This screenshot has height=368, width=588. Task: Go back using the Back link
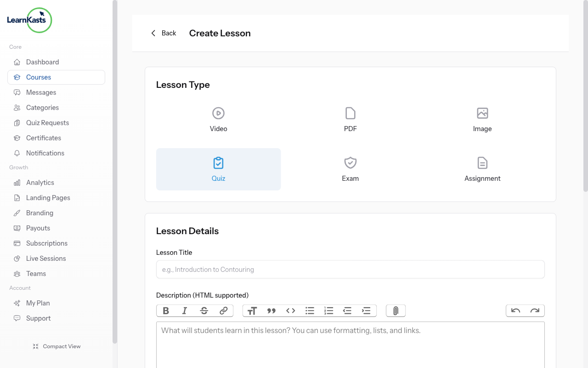[164, 33]
